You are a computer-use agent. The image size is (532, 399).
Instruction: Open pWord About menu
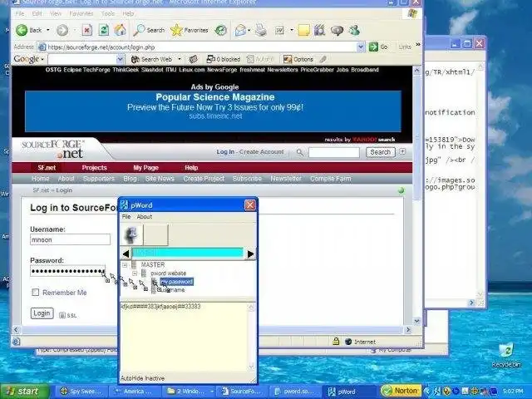144,216
